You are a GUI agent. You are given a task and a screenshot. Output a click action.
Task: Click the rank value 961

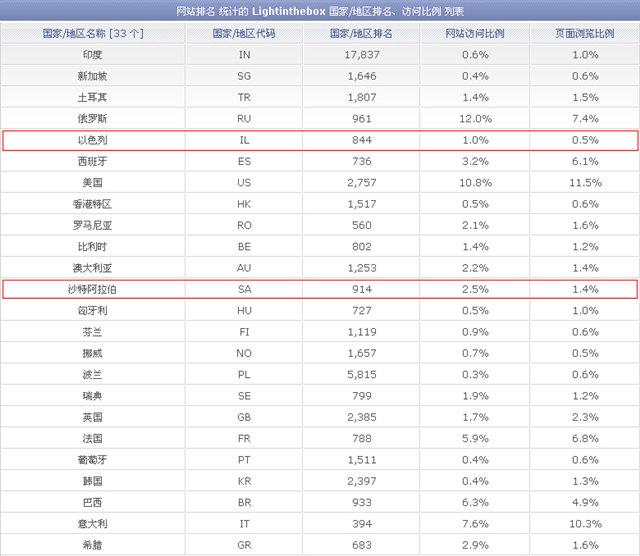[362, 119]
